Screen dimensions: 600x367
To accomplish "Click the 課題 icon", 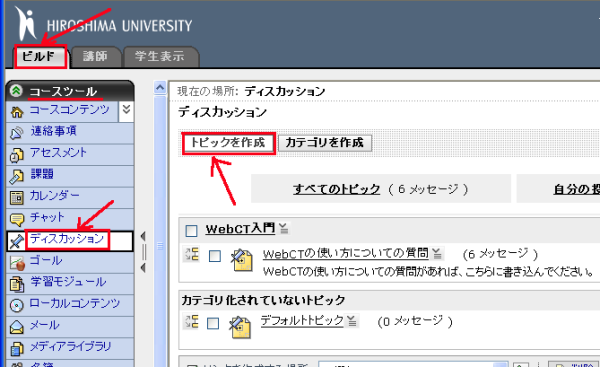I will coord(16,176).
